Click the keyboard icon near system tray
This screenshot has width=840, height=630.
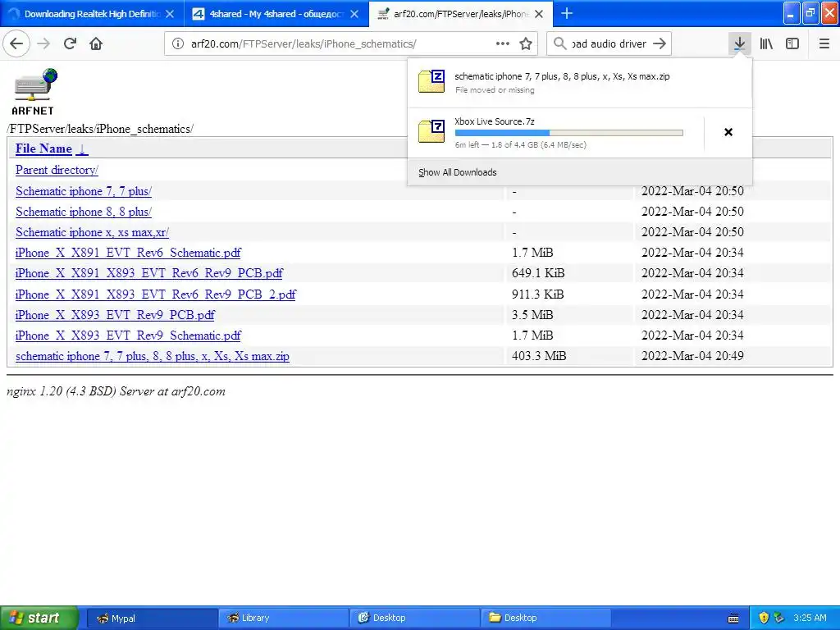(733, 619)
